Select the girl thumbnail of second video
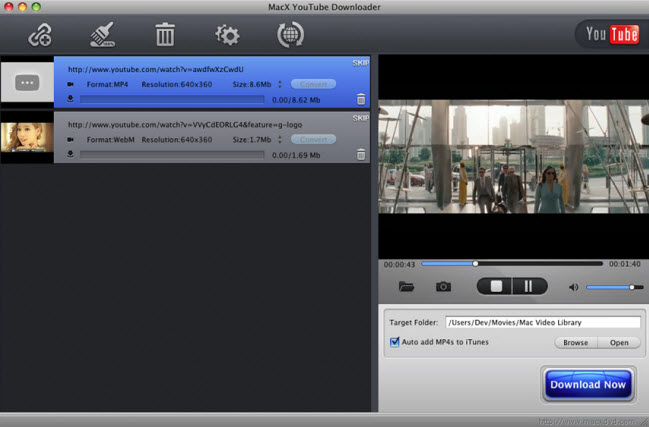Viewport: 649px width, 427px height. (27, 137)
